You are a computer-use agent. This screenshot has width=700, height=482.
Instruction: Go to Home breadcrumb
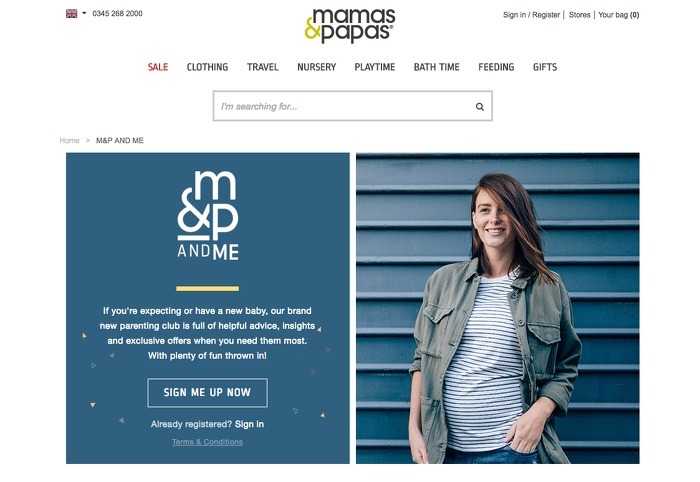pyautogui.click(x=69, y=141)
